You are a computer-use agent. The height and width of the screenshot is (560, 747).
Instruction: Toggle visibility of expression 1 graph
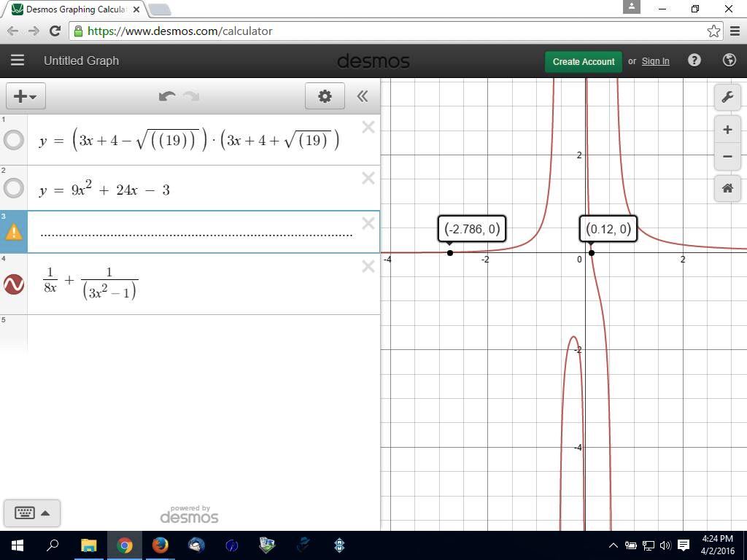(x=14, y=141)
